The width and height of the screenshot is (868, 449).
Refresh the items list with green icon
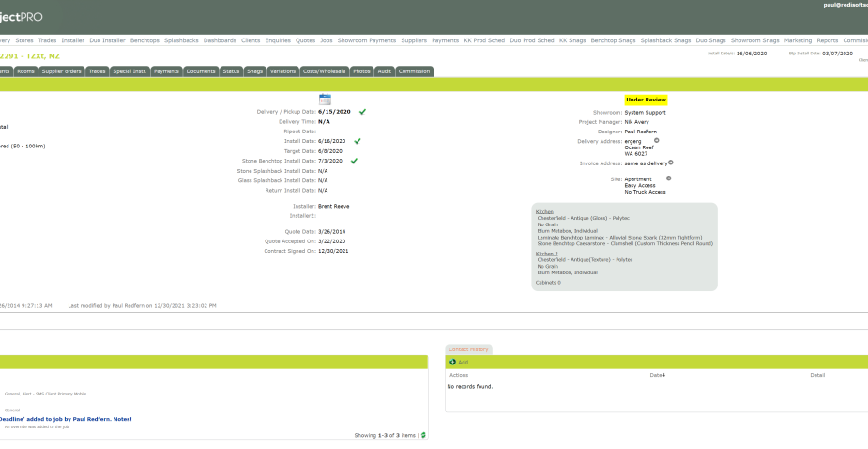pos(423,435)
